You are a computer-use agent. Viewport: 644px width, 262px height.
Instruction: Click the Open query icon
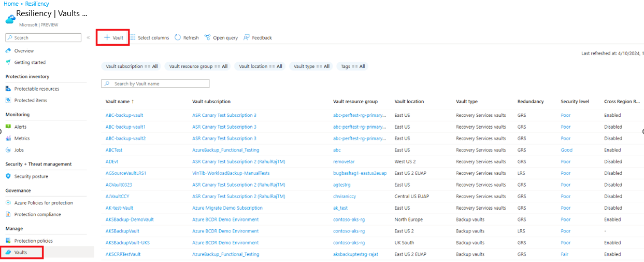207,37
